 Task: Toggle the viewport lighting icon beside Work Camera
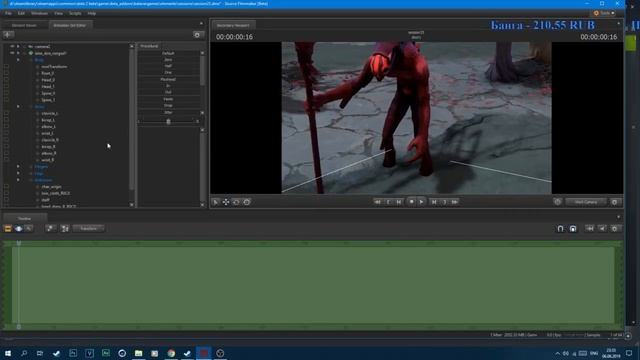558,202
